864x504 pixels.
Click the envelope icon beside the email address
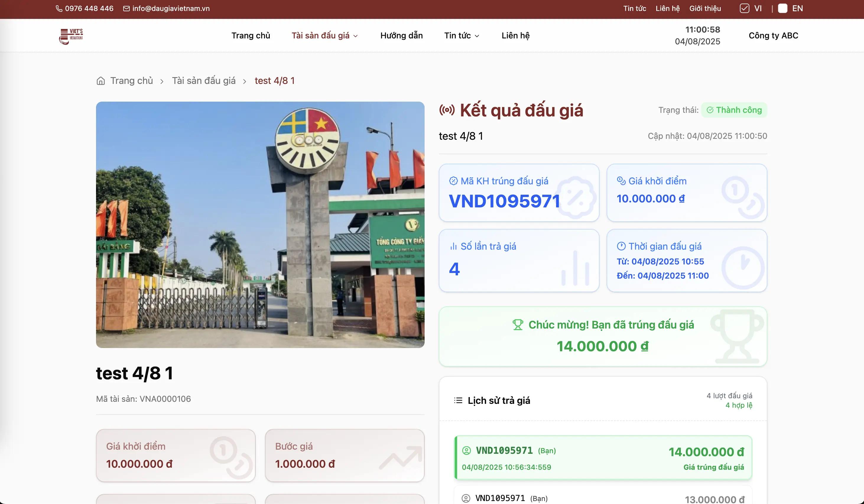(x=126, y=9)
